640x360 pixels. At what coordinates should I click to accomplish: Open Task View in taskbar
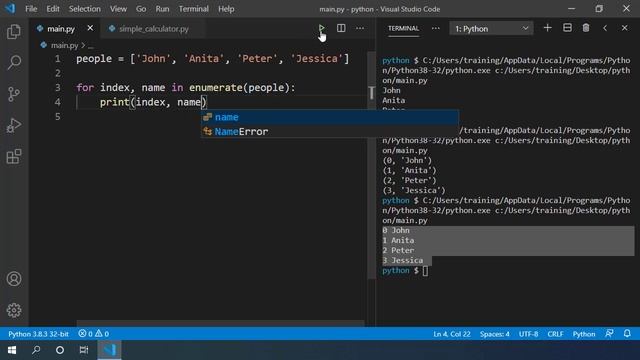point(84,350)
